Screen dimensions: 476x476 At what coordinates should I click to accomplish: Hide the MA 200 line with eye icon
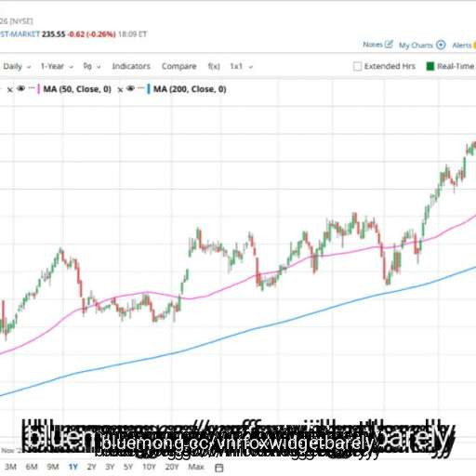pos(131,89)
